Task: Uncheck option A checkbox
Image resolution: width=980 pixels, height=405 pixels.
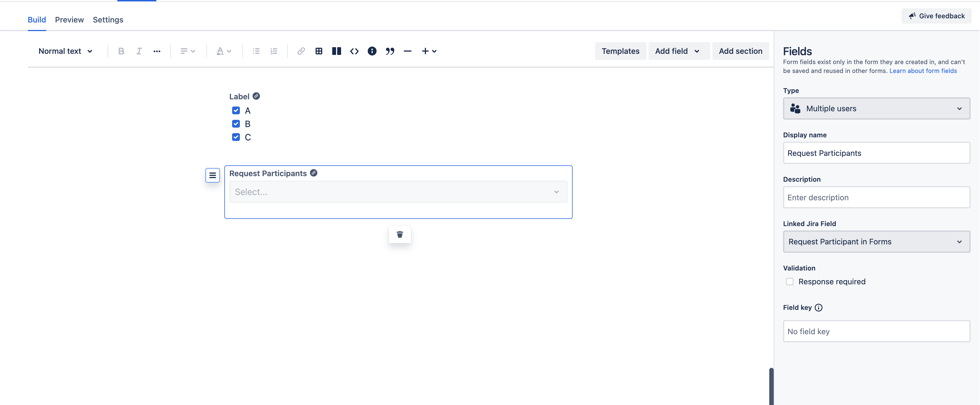Action: pyautogui.click(x=236, y=110)
